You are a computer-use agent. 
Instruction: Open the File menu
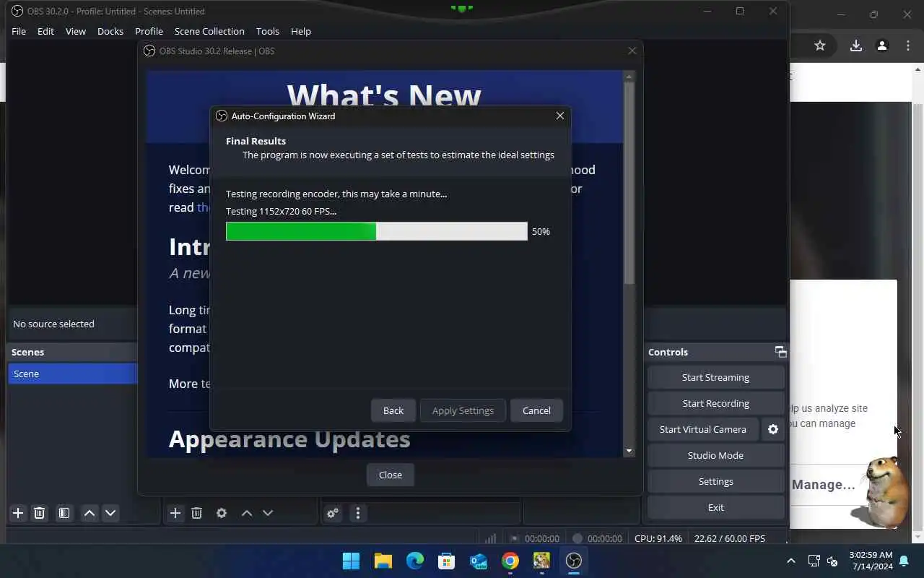point(19,31)
